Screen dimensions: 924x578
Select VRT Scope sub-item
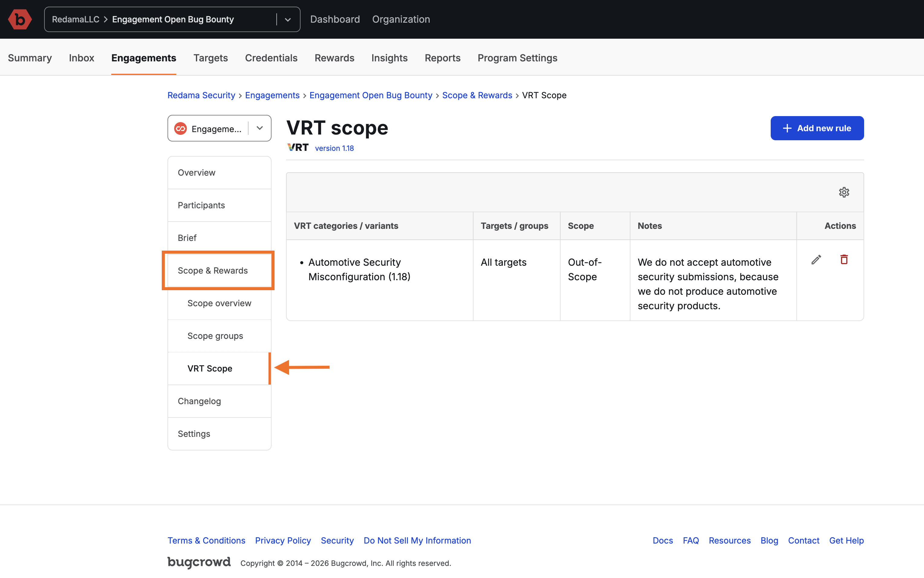[x=220, y=368]
